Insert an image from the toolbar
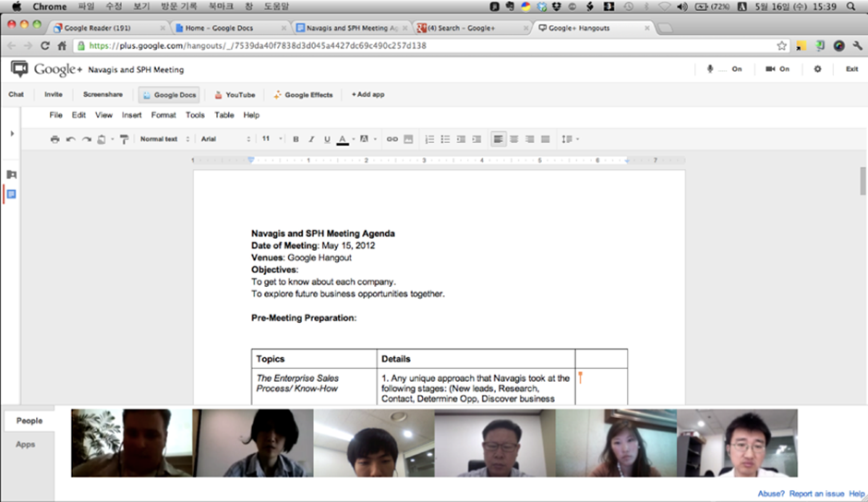 click(x=408, y=139)
